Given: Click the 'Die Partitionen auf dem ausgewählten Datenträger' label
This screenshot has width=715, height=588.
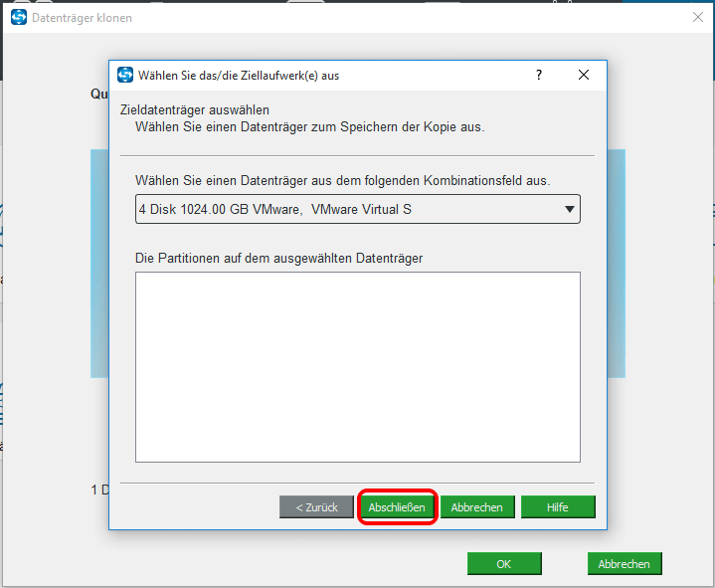Looking at the screenshot, I should click(x=278, y=258).
